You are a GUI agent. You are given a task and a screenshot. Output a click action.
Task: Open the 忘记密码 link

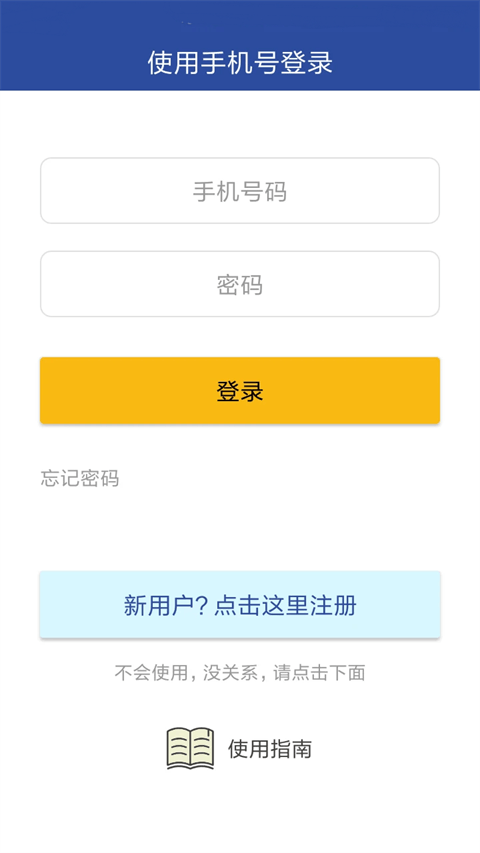(80, 478)
